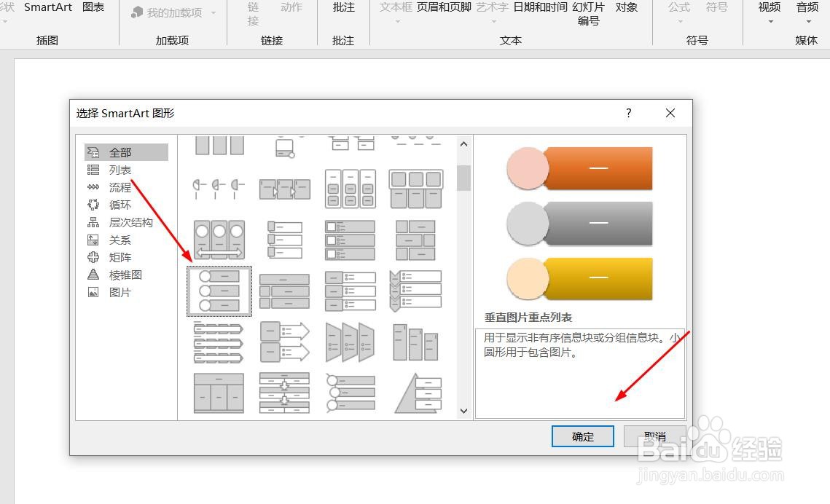Select the three tall columns with nested buttons
The height and width of the screenshot is (504, 830).
[x=351, y=189]
